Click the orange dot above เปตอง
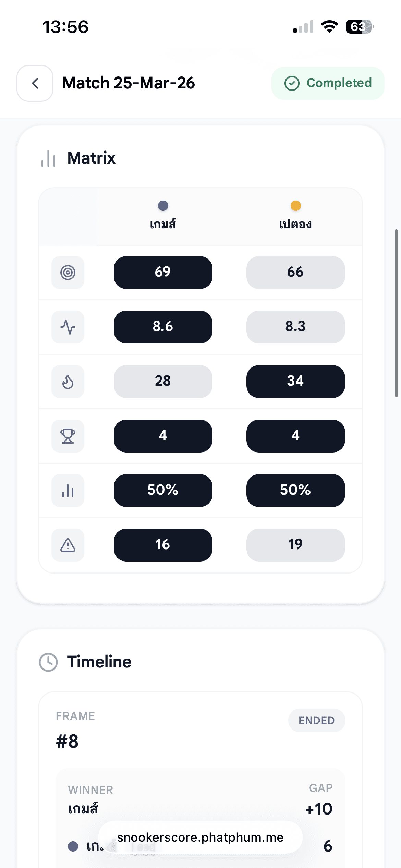 coord(295,206)
